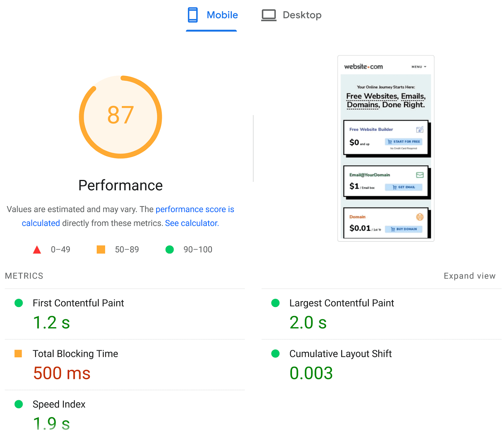Click the green dot beside First Contentful Paint
The height and width of the screenshot is (438, 504).
(19, 303)
